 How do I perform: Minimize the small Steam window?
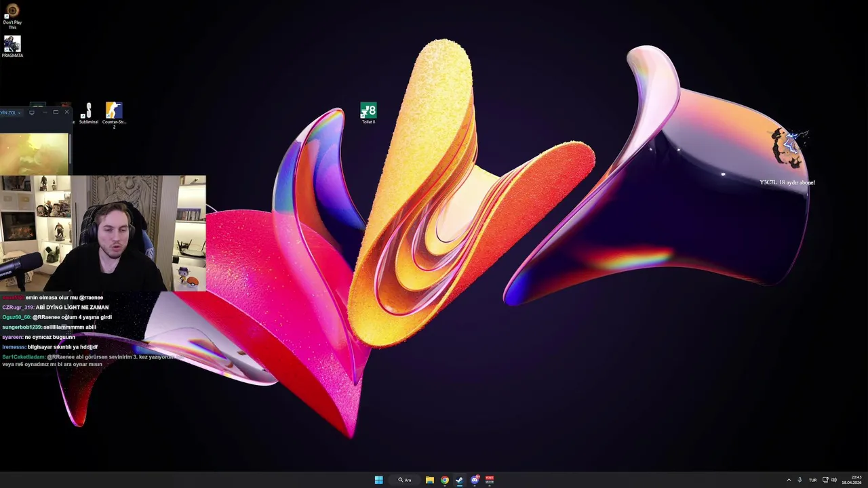[x=44, y=113]
